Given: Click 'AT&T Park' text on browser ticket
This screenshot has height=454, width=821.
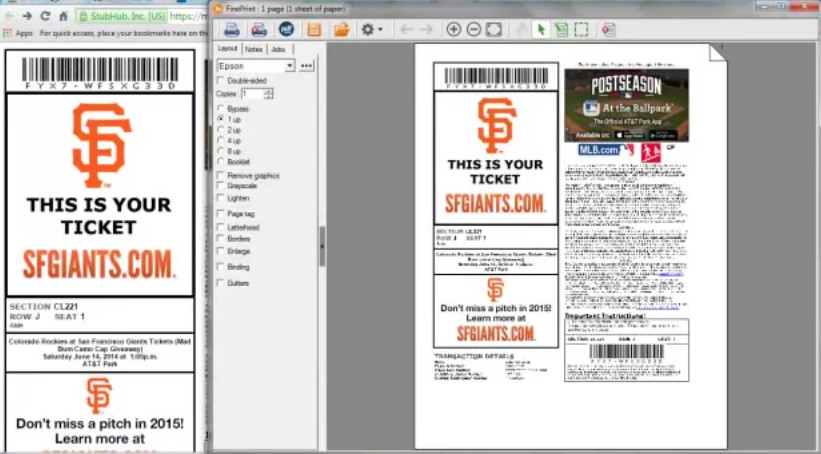Looking at the screenshot, I should [x=99, y=364].
